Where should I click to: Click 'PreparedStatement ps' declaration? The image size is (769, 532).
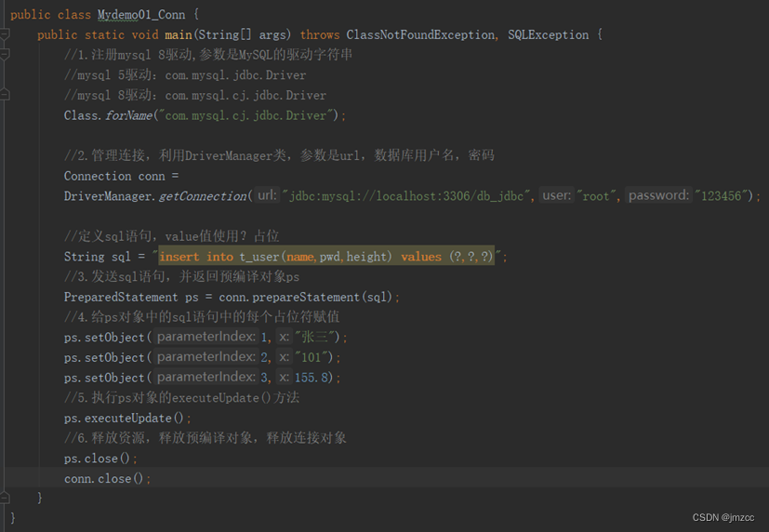point(131,297)
